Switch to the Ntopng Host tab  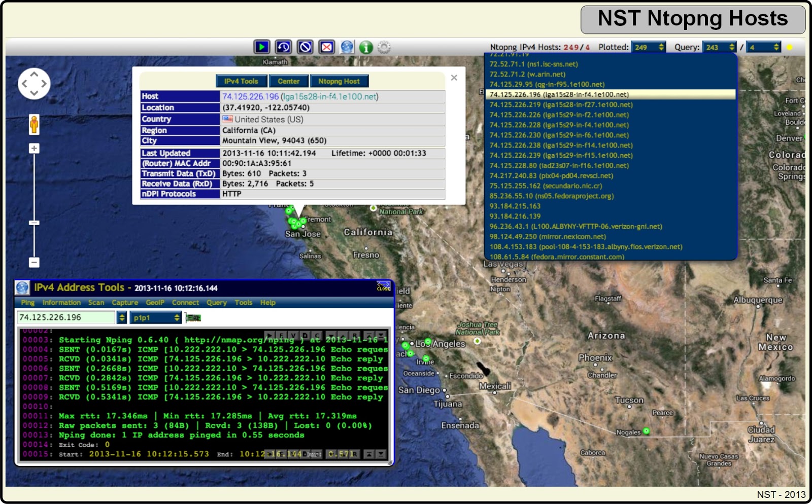coord(339,81)
